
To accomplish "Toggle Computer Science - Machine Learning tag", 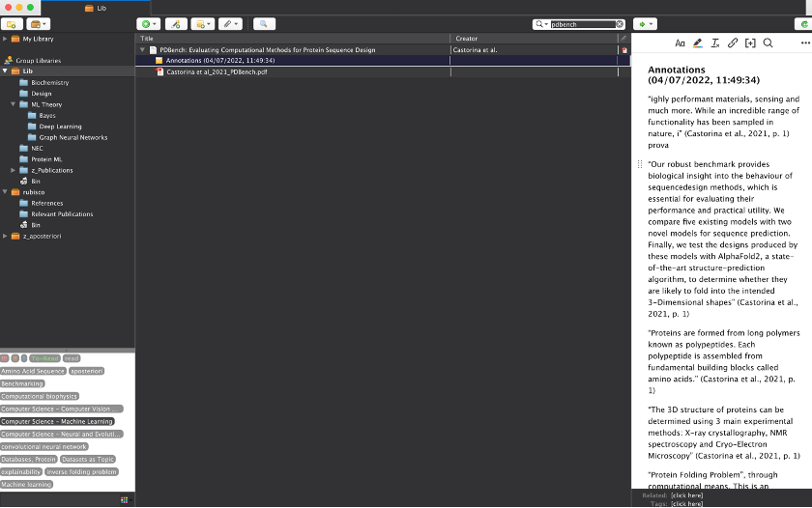I will (57, 422).
